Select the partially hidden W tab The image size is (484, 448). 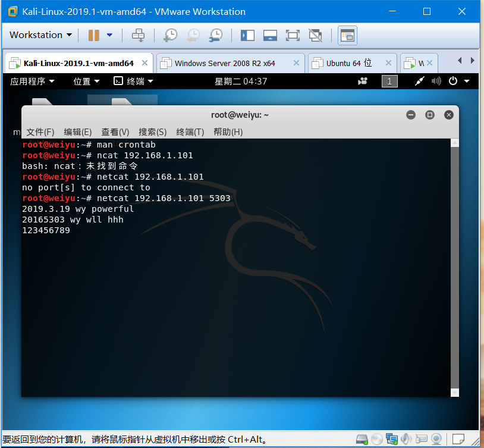414,63
